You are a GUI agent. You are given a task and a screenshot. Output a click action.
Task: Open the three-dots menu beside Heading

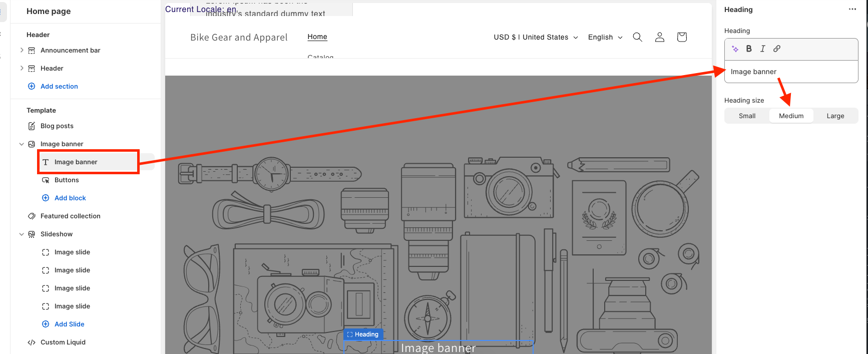(x=852, y=10)
